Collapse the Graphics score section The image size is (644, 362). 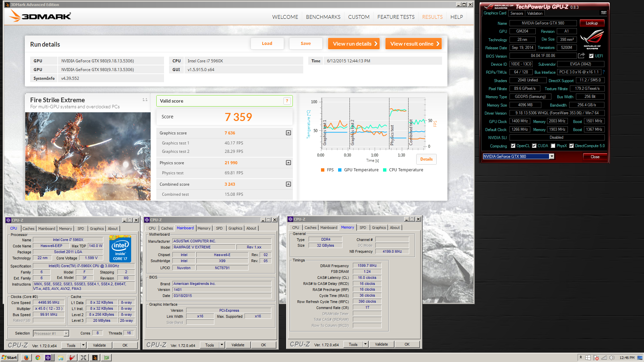[x=288, y=133]
